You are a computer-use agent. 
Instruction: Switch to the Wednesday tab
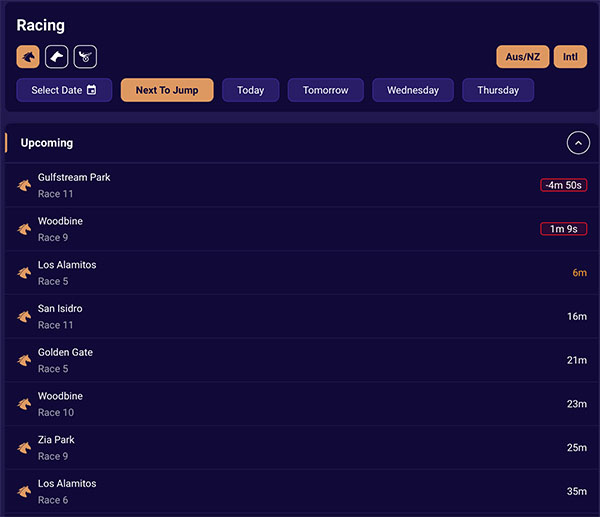[413, 90]
